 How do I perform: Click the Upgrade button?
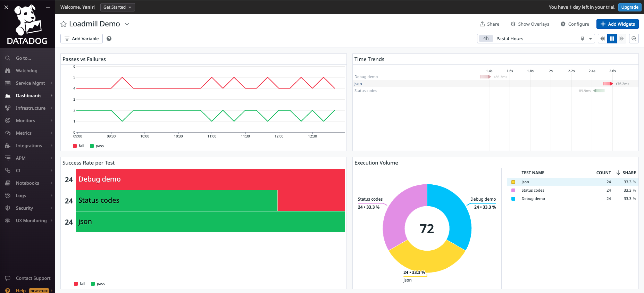pyautogui.click(x=629, y=7)
